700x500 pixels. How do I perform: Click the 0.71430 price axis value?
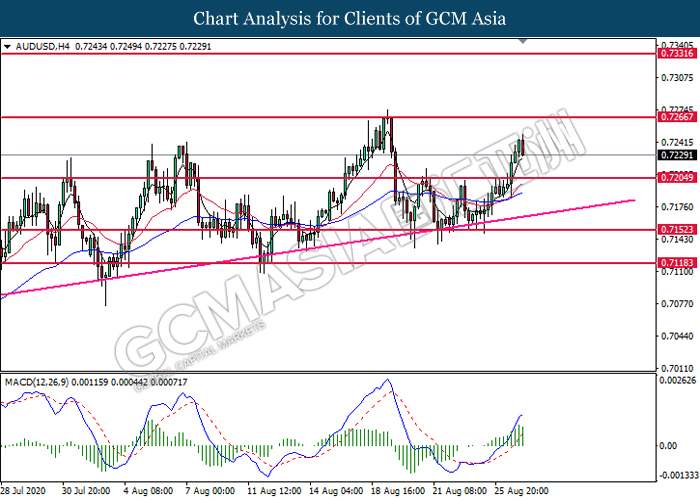pyautogui.click(x=677, y=239)
